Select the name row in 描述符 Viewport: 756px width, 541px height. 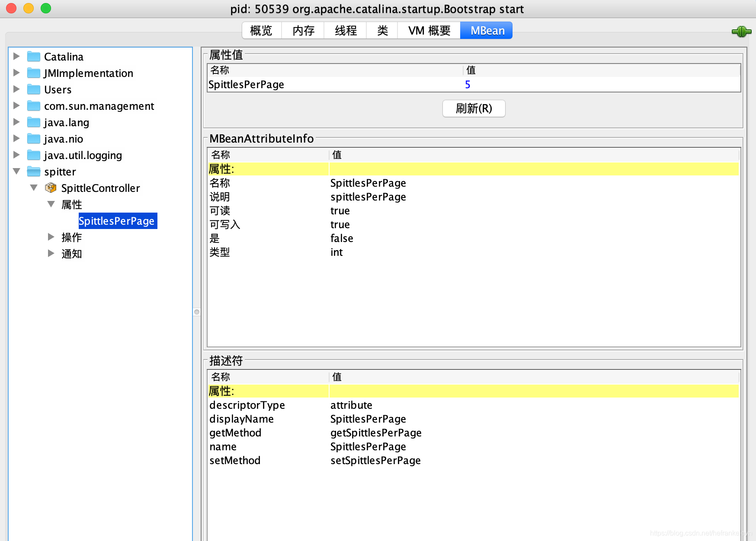[474, 447]
